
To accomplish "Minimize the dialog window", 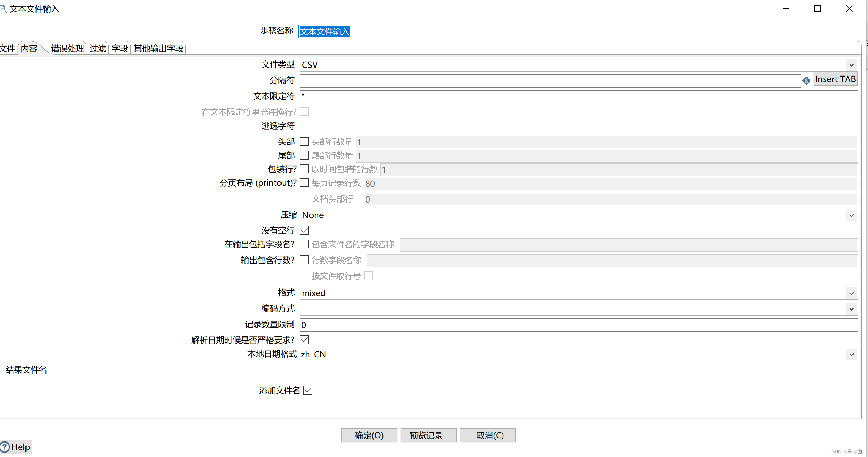I will tap(786, 9).
